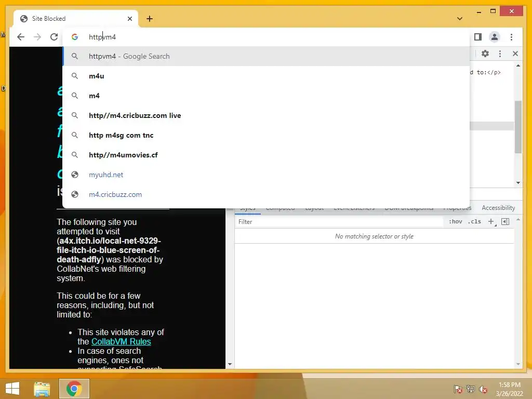Choose the 'm4u' search suggestion
This screenshot has width=532, height=399.
267,76
